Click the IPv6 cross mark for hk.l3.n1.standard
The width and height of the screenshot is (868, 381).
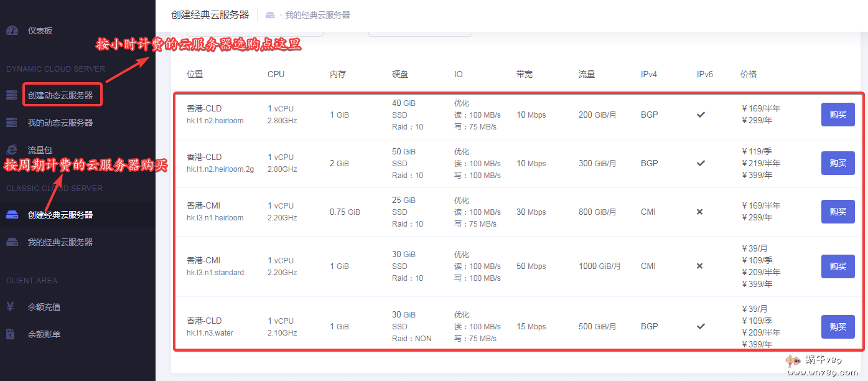click(x=699, y=266)
